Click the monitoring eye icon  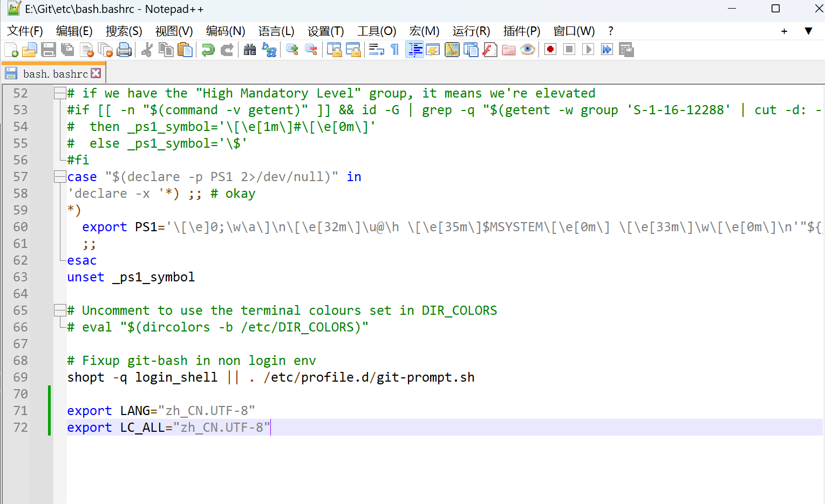click(x=528, y=50)
